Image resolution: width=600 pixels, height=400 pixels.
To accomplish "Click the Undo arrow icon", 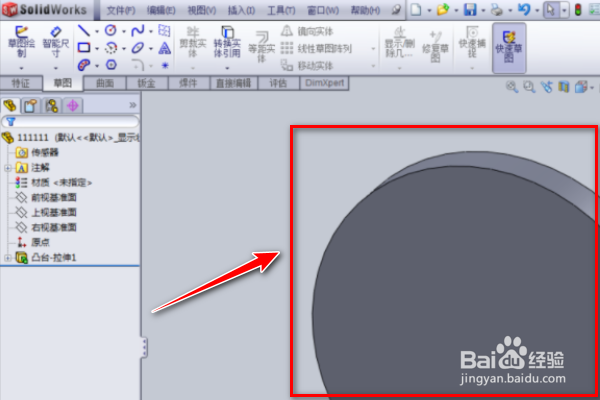I will pyautogui.click(x=524, y=10).
